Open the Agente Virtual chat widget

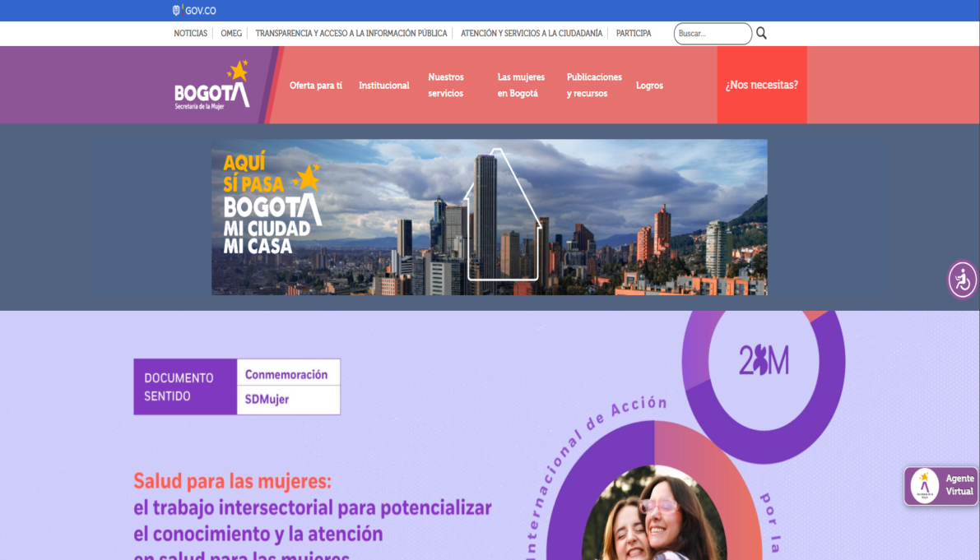pyautogui.click(x=941, y=486)
